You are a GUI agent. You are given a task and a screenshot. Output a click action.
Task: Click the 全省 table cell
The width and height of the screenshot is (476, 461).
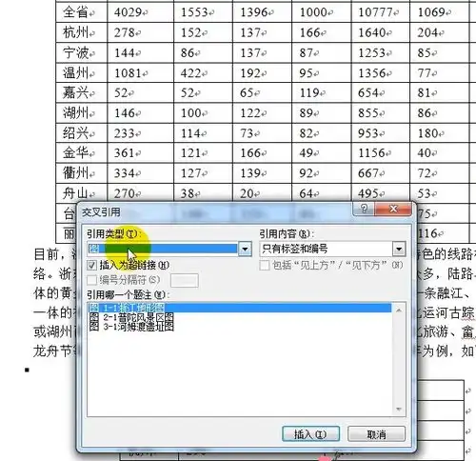coord(82,12)
